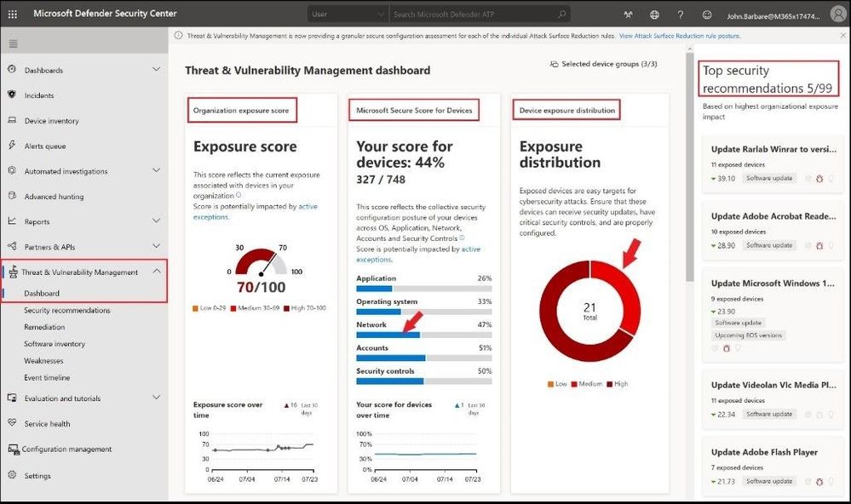Open Event timeline submenu item
This screenshot has width=851, height=504.
click(47, 378)
